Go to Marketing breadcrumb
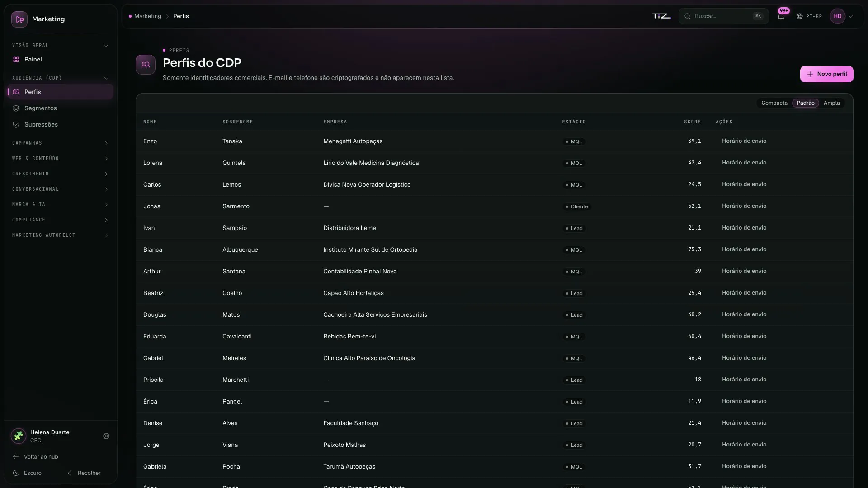 pyautogui.click(x=147, y=16)
